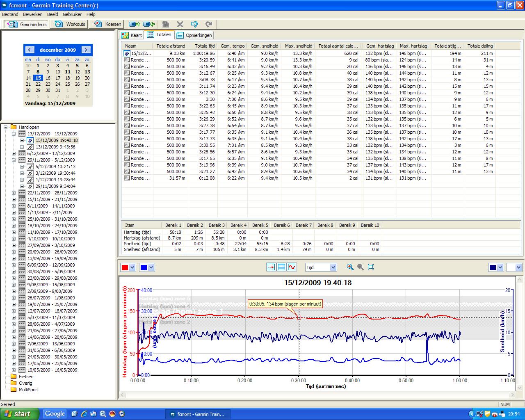Click the hidden tray icons arrow
525x420 pixels.
click(x=471, y=414)
